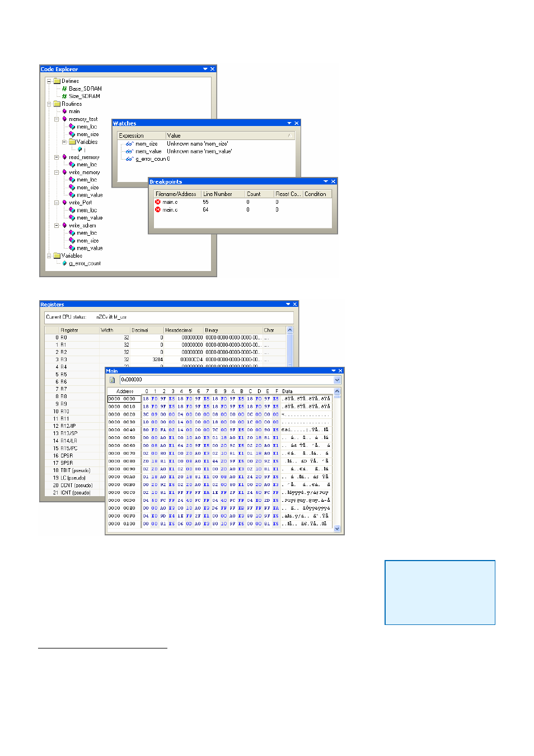Click scroll down arrow in Main memory view
The image size is (534, 756).
pyautogui.click(x=337, y=528)
